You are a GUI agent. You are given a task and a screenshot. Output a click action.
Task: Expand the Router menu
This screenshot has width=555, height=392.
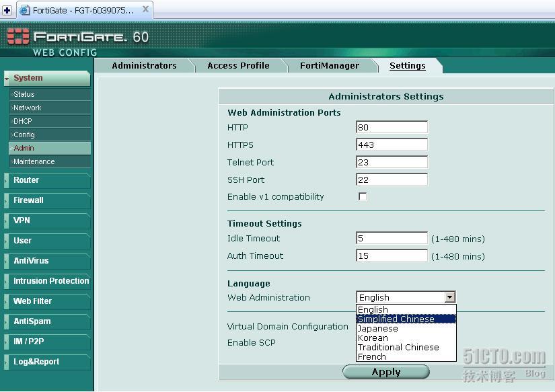[47, 180]
